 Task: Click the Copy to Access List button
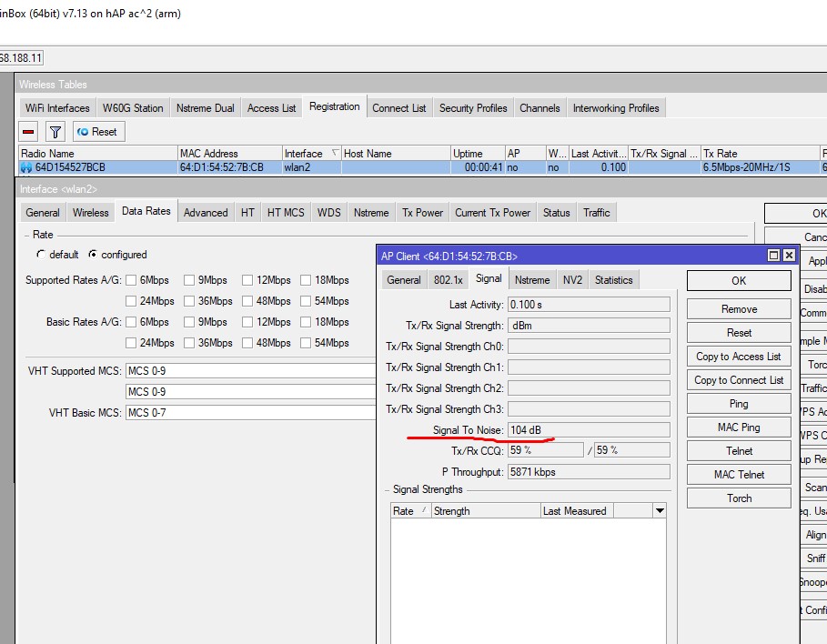point(738,357)
